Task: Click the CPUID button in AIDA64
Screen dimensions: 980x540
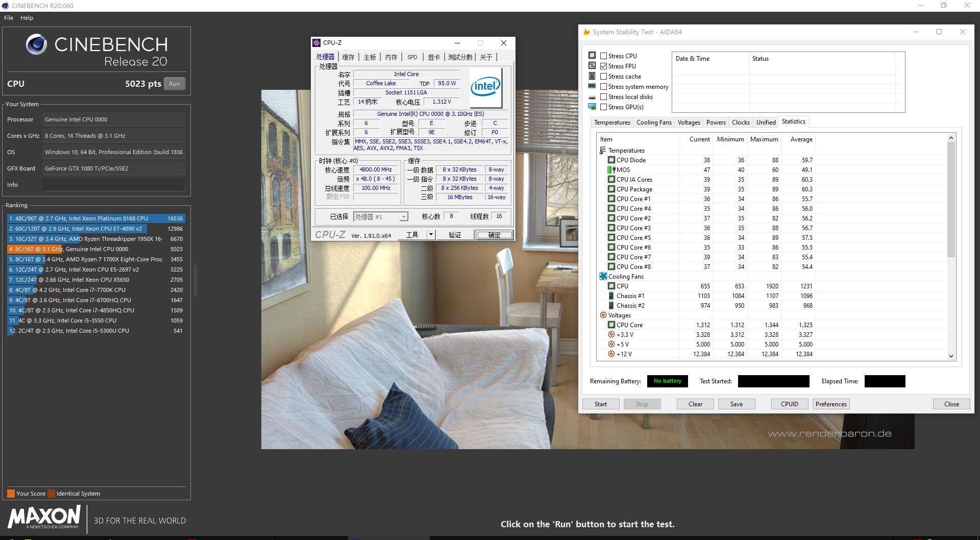Action: coord(790,404)
